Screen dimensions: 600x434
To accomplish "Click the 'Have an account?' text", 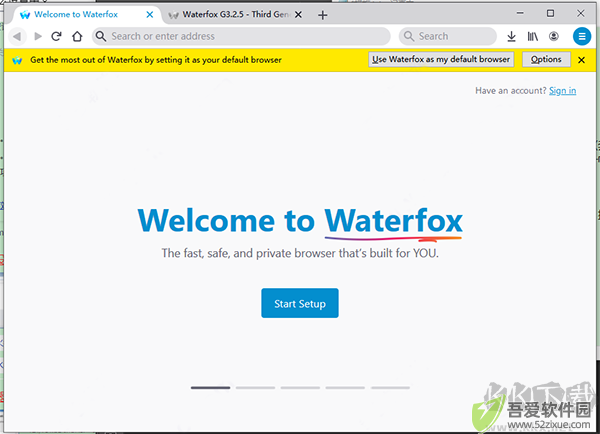I will [511, 91].
